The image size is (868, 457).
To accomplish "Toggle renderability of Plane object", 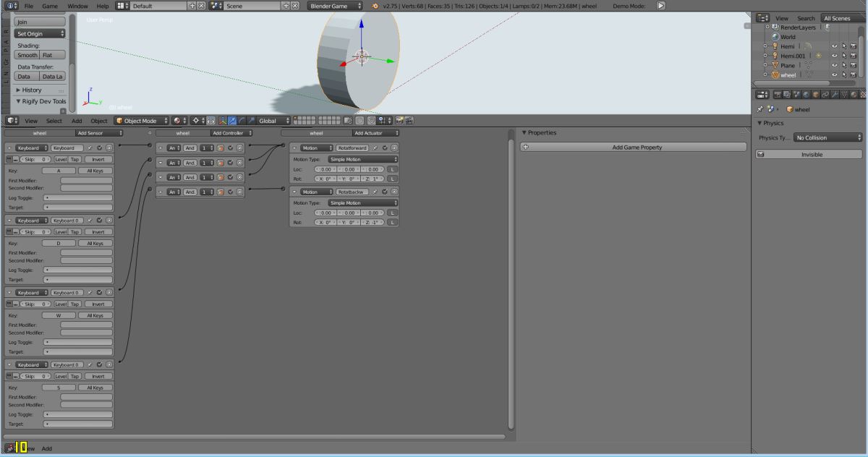I will (x=853, y=65).
